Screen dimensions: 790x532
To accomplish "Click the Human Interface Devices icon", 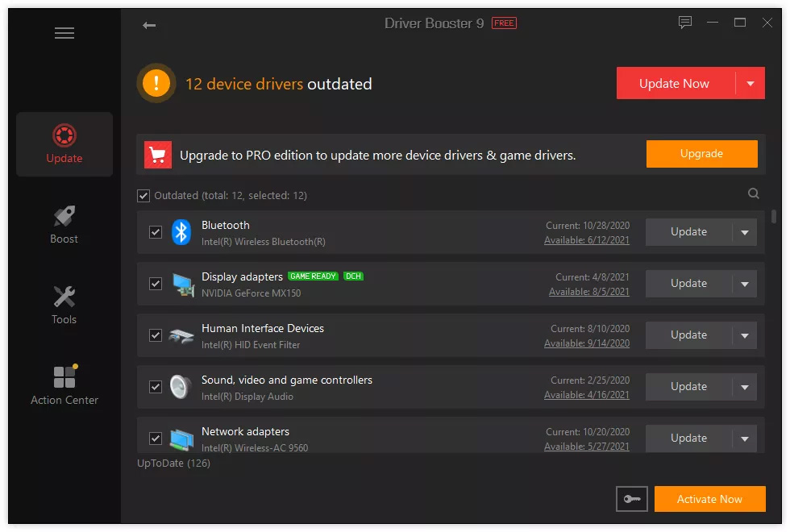I will pos(181,335).
